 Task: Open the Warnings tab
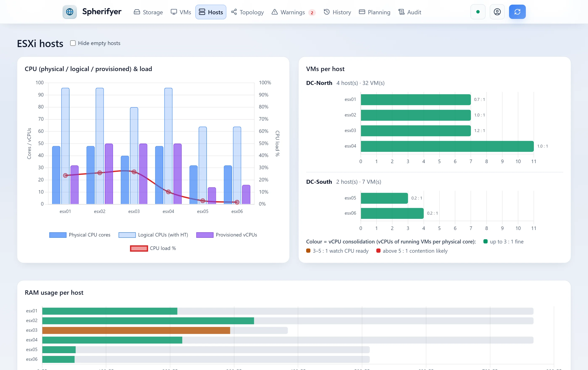pyautogui.click(x=293, y=12)
